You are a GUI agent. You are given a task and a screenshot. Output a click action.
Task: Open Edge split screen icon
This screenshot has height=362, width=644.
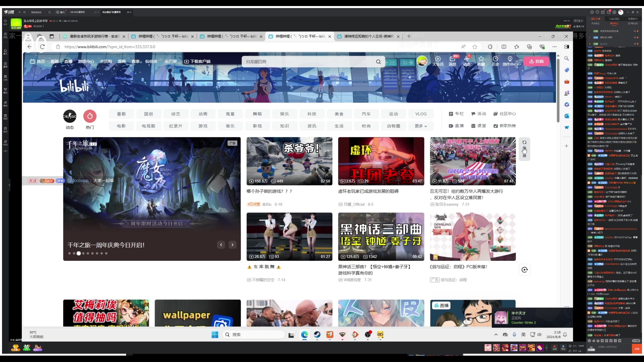(x=504, y=47)
